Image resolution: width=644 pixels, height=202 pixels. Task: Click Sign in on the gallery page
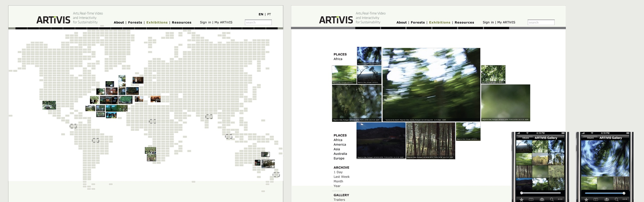[x=488, y=23]
